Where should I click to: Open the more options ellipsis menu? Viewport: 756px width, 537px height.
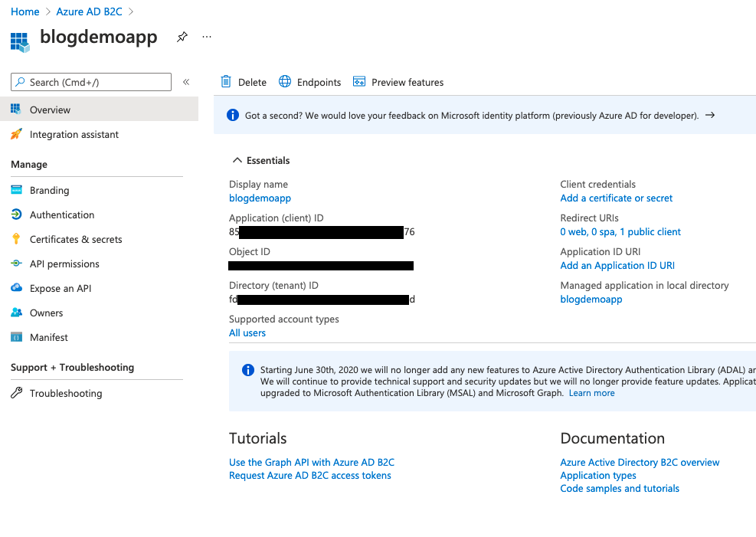(x=207, y=37)
